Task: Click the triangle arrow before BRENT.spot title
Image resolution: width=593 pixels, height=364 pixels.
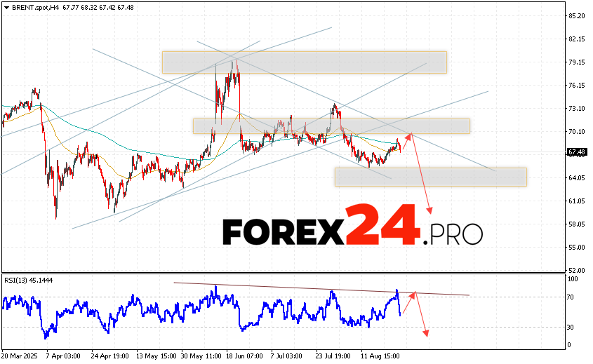Action: coord(6,7)
